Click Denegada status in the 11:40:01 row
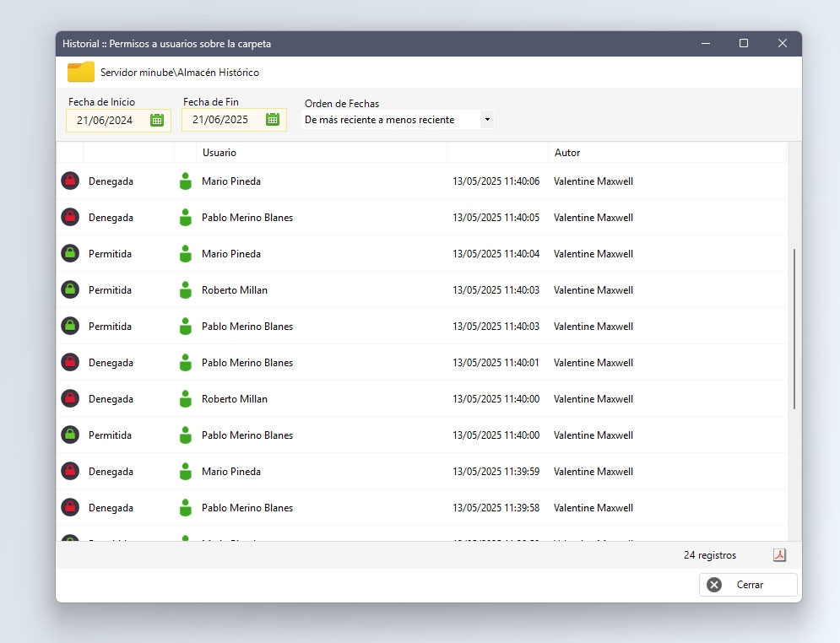The height and width of the screenshot is (643, 840). pos(111,363)
